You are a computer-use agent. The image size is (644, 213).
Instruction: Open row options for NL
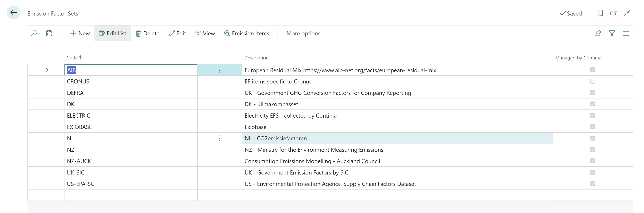pyautogui.click(x=220, y=138)
